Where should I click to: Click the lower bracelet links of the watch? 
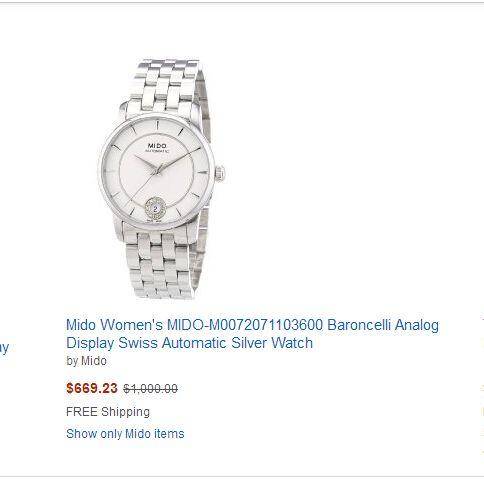click(x=160, y=263)
